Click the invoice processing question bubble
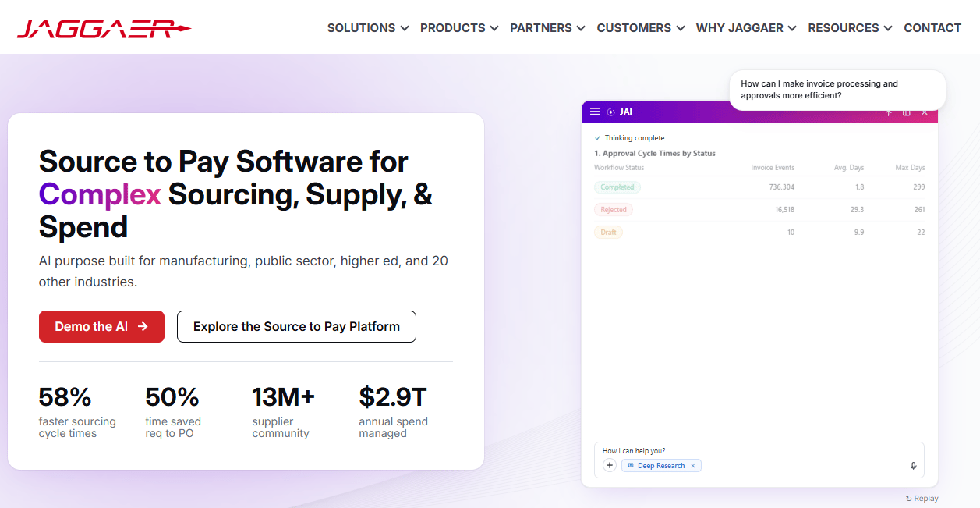The width and height of the screenshot is (980, 508). click(x=837, y=90)
